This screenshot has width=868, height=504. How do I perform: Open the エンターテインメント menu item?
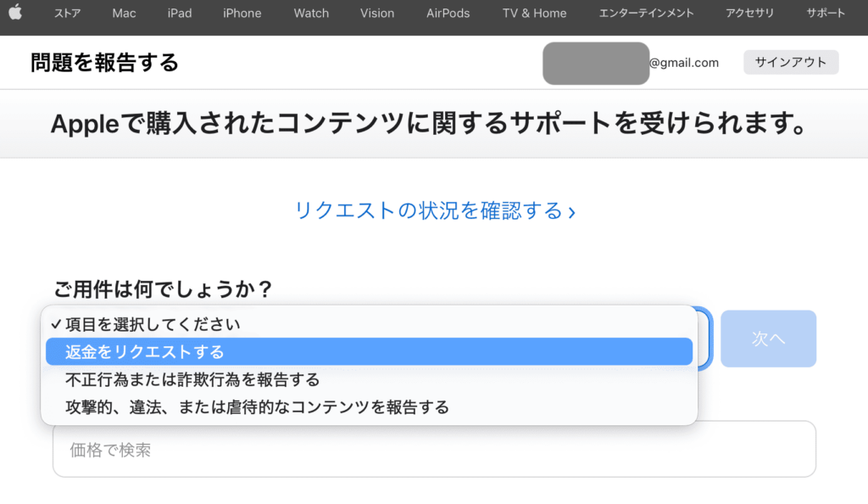tap(646, 13)
